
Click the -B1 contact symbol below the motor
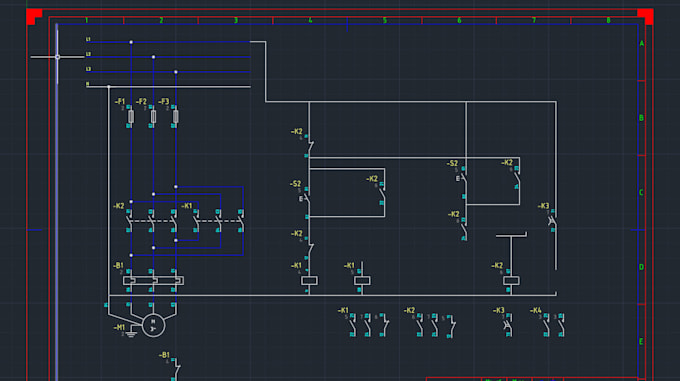[177, 369]
